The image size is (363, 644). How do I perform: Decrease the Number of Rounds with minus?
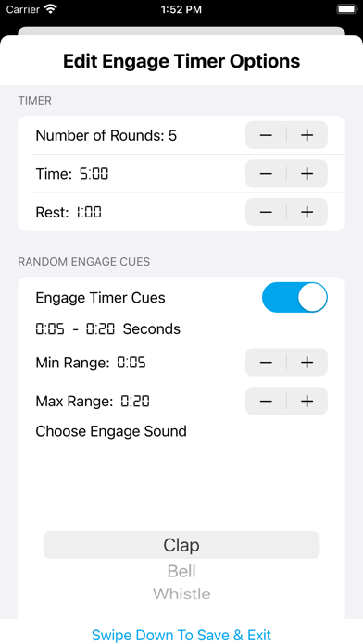coord(266,135)
